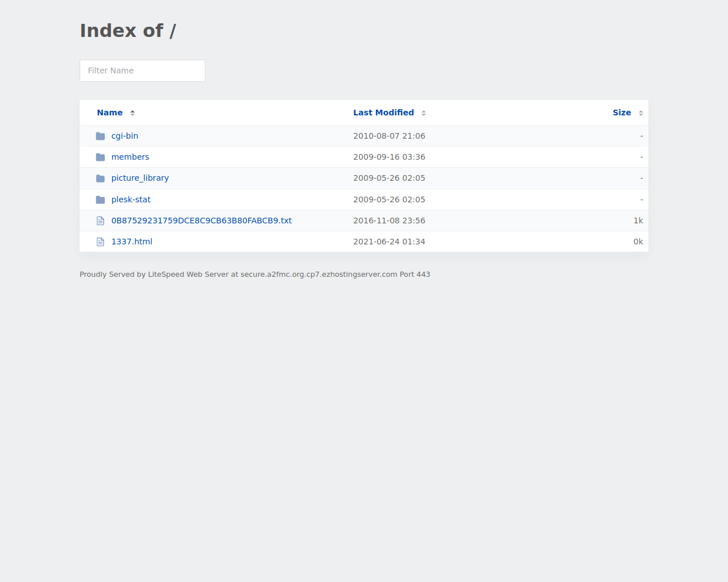The image size is (728, 582).
Task: Sort the listing by Size header
Action: pyautogui.click(x=622, y=113)
